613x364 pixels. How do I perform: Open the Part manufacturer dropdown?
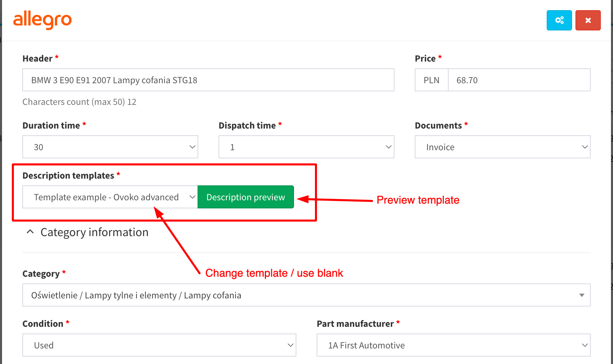point(453,345)
